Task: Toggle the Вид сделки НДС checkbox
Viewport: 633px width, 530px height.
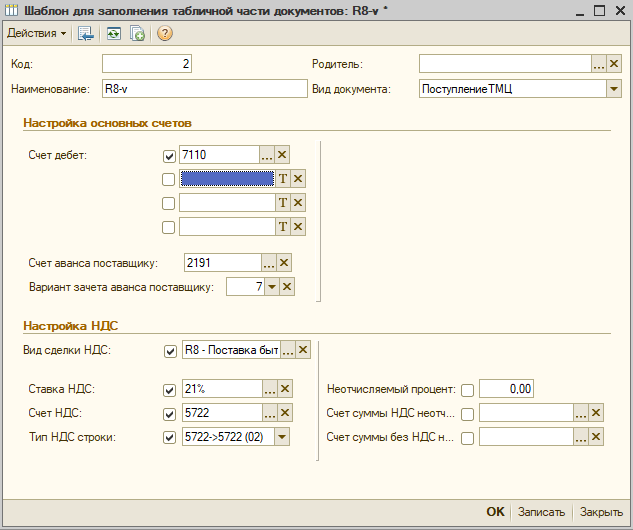Action: click(x=170, y=351)
